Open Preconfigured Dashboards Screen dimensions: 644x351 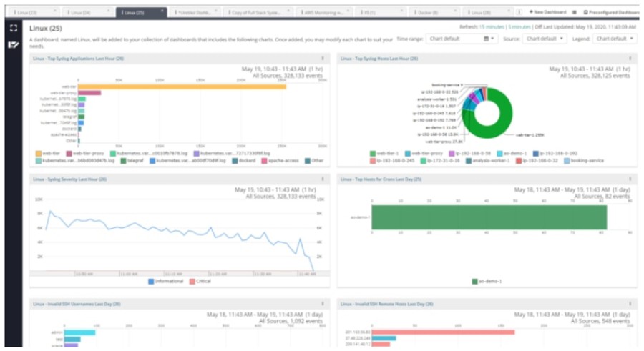click(x=612, y=12)
